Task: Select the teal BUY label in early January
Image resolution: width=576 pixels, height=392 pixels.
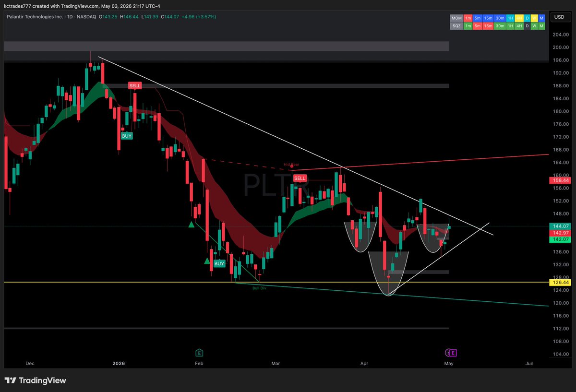Action: coord(126,136)
